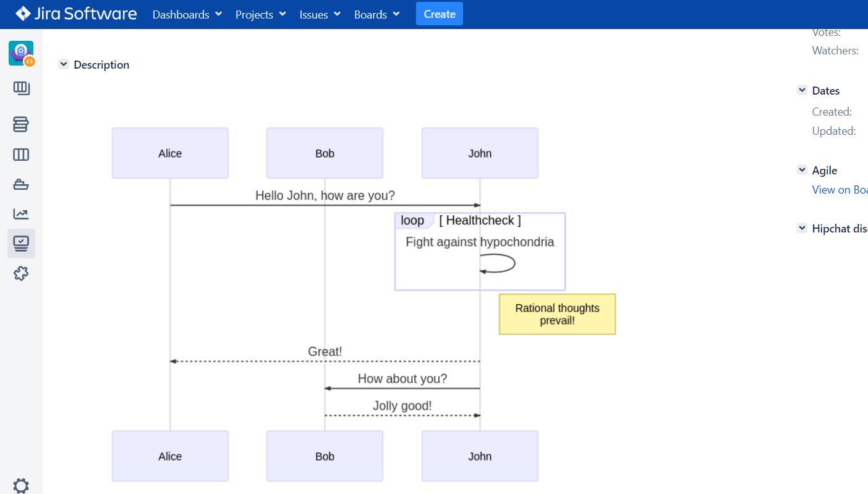Open the Boards dropdown menu
This screenshot has height=494, width=868.
[x=377, y=14]
